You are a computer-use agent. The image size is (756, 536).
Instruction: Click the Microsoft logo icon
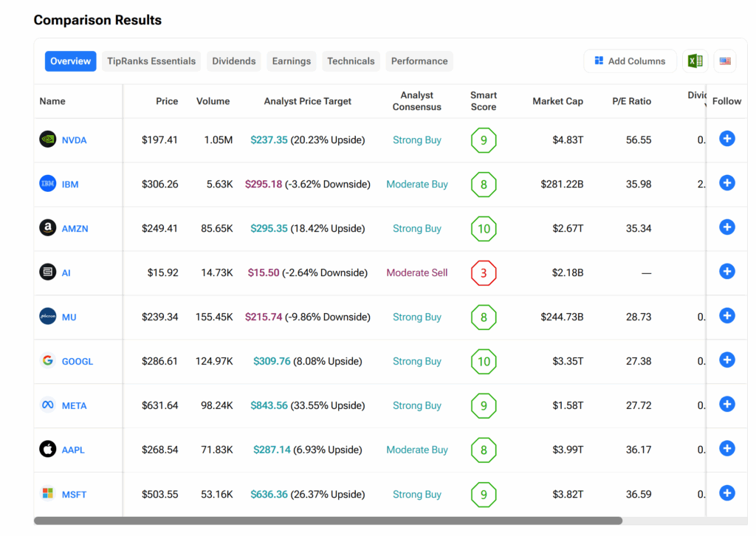(x=48, y=494)
